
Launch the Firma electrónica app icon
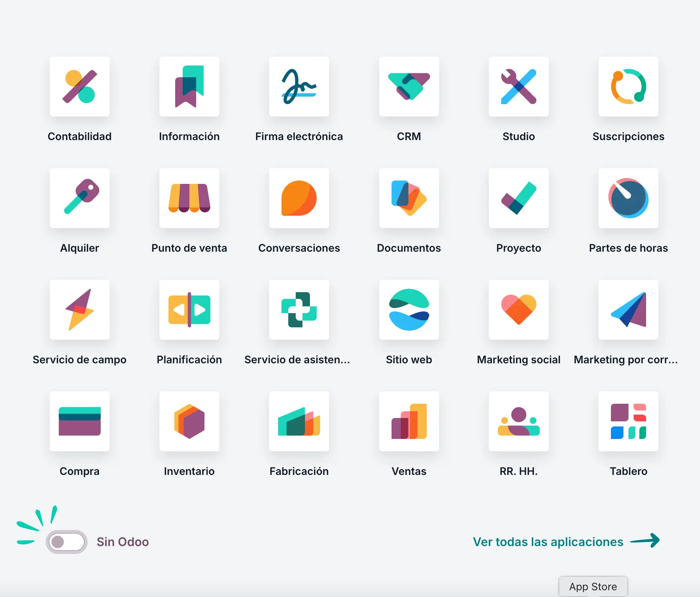[x=299, y=87]
